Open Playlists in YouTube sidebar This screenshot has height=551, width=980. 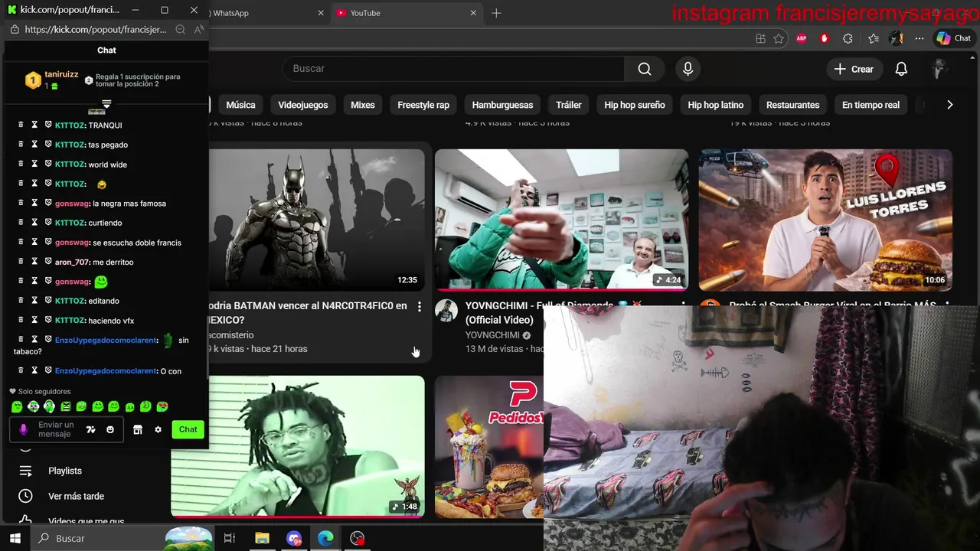[65, 471]
